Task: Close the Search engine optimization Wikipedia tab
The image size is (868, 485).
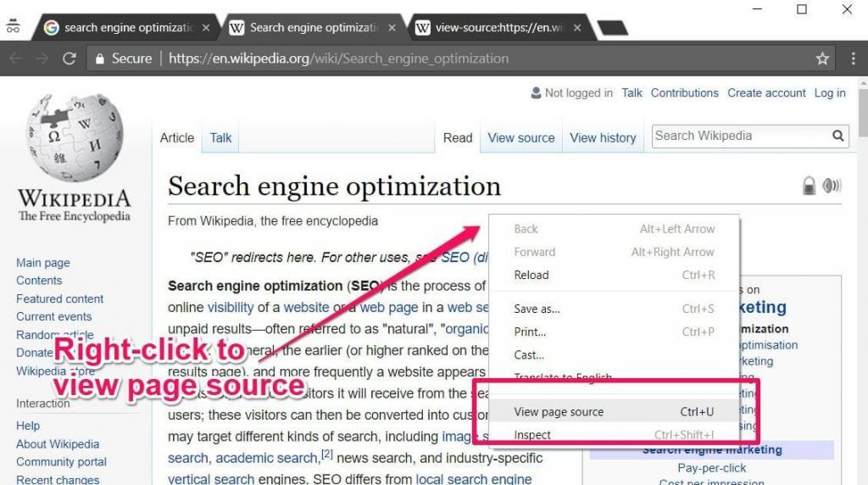Action: (392, 28)
